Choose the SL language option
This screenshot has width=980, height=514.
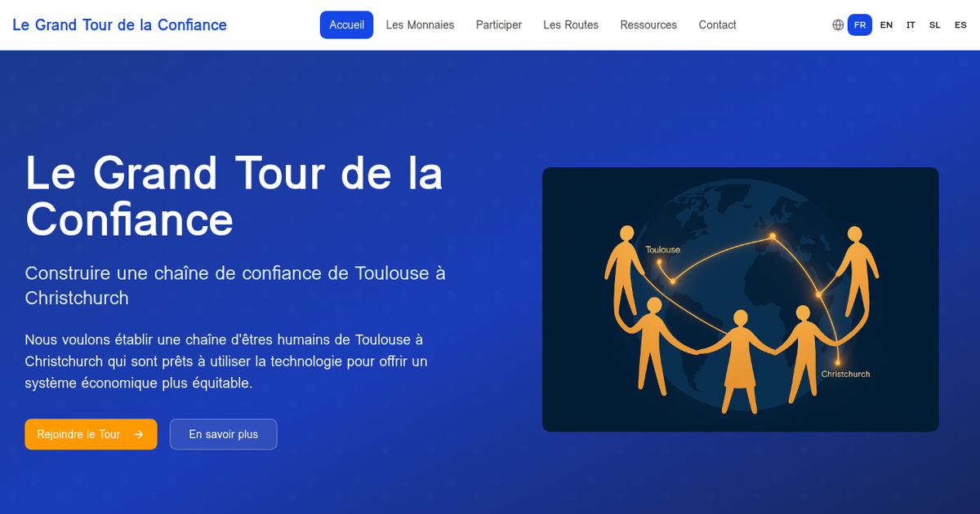coord(935,25)
